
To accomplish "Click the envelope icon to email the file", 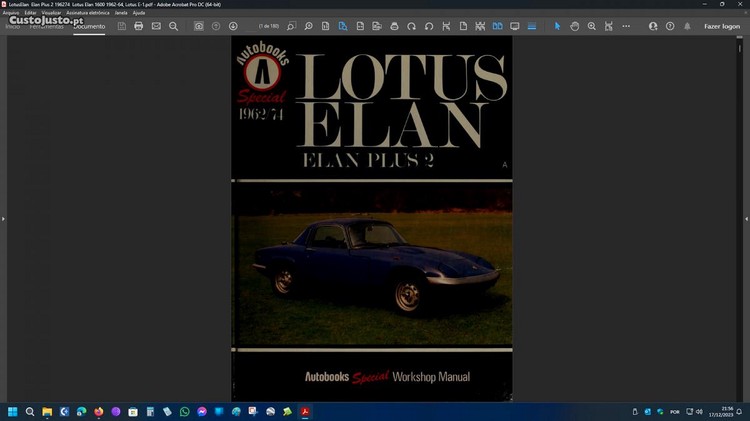I will click(x=156, y=26).
